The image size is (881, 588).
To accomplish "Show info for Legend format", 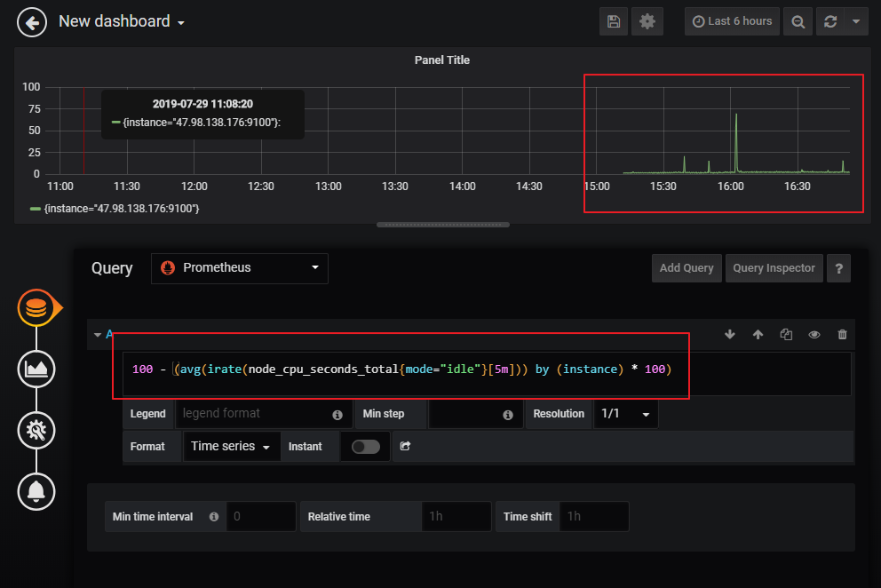I will 337,415.
